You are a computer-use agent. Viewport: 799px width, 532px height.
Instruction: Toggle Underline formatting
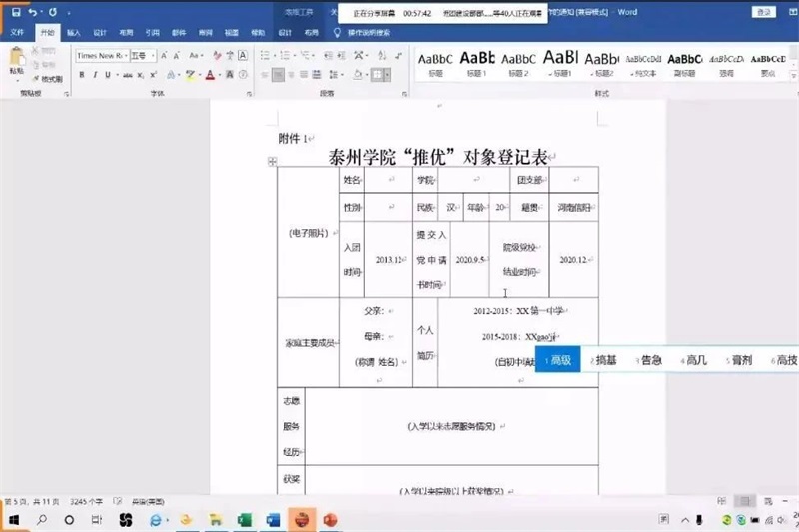pos(108,75)
